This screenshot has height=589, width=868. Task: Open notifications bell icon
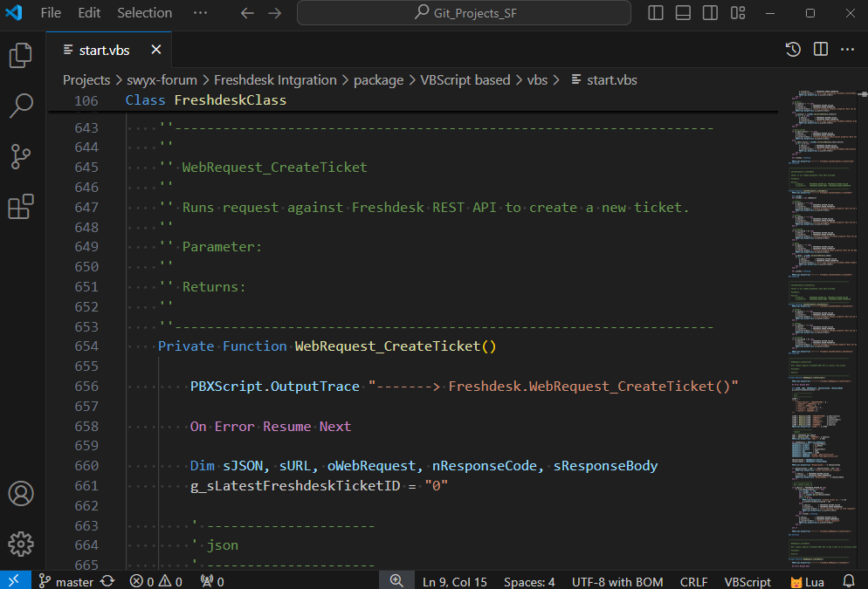[848, 581]
